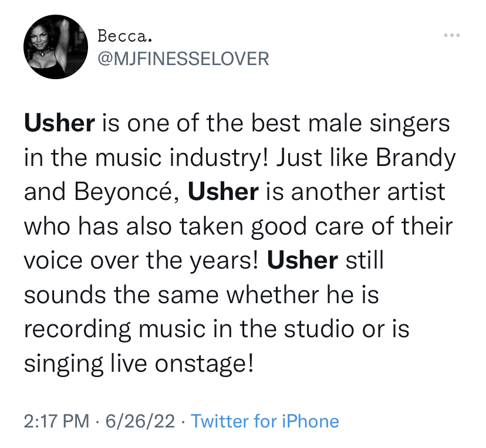Viewport: 486px width, 448px height.
Task: Click the bold Usher before the word still
Action: tap(302, 260)
